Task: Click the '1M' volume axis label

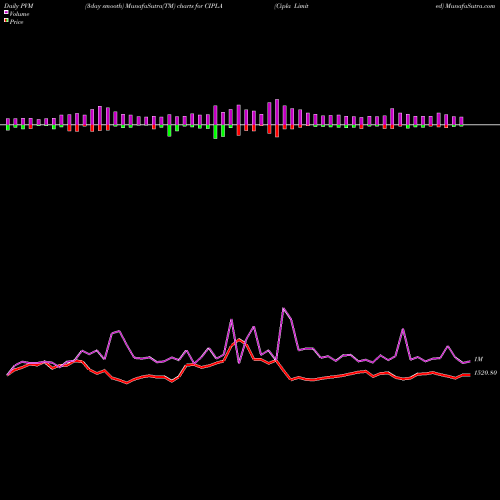Action: (x=478, y=359)
